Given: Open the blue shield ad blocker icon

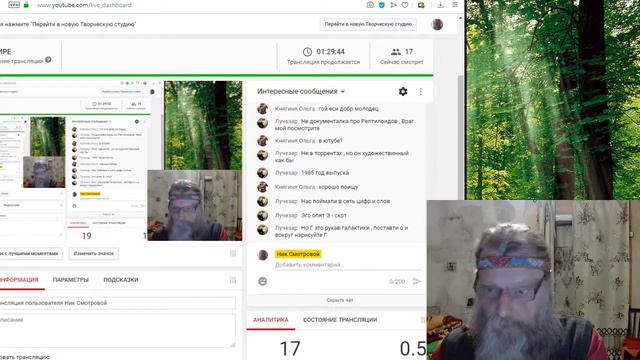Looking at the screenshot, I should coord(382,5).
